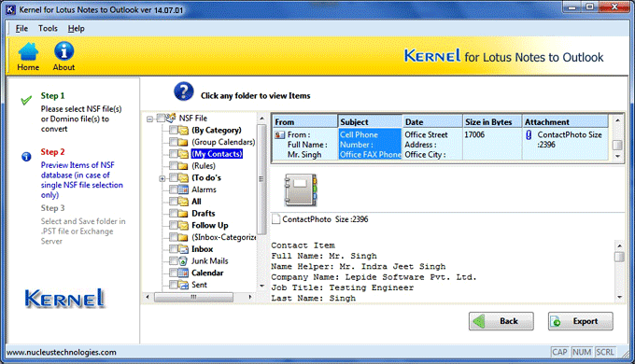Select the Mr. Singh contact row
This screenshot has height=364, width=635.
(441, 144)
